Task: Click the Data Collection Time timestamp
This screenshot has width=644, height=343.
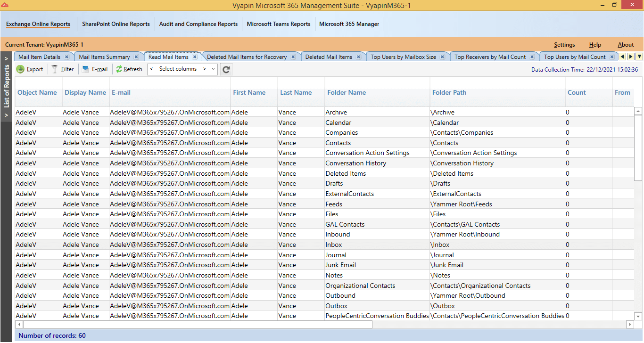Action: coord(585,70)
